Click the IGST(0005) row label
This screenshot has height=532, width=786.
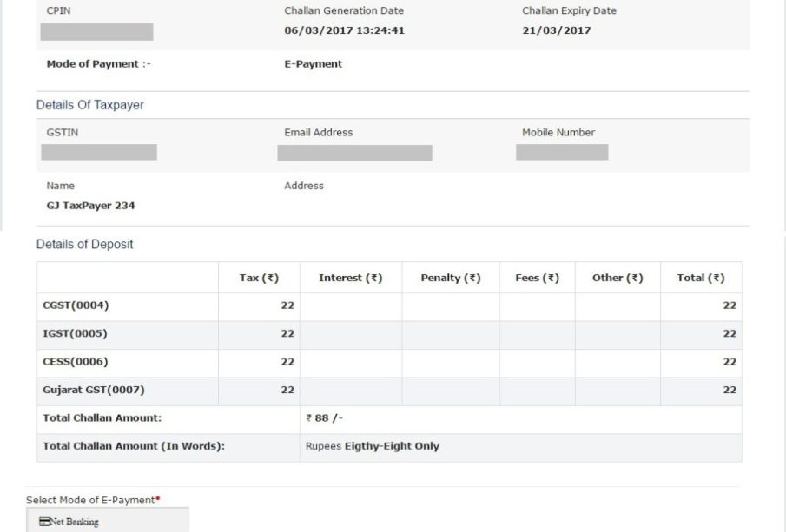[76, 333]
